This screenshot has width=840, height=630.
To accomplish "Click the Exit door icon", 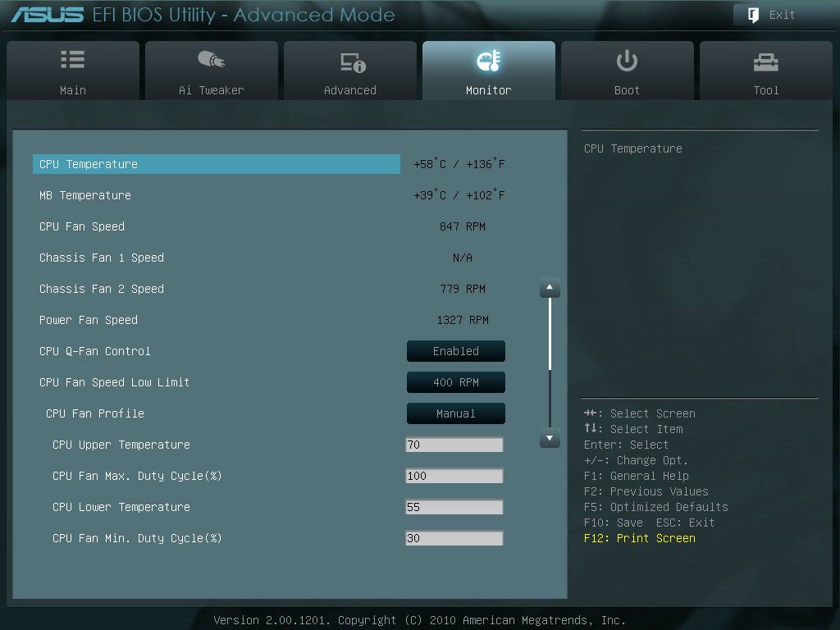I will (753, 15).
